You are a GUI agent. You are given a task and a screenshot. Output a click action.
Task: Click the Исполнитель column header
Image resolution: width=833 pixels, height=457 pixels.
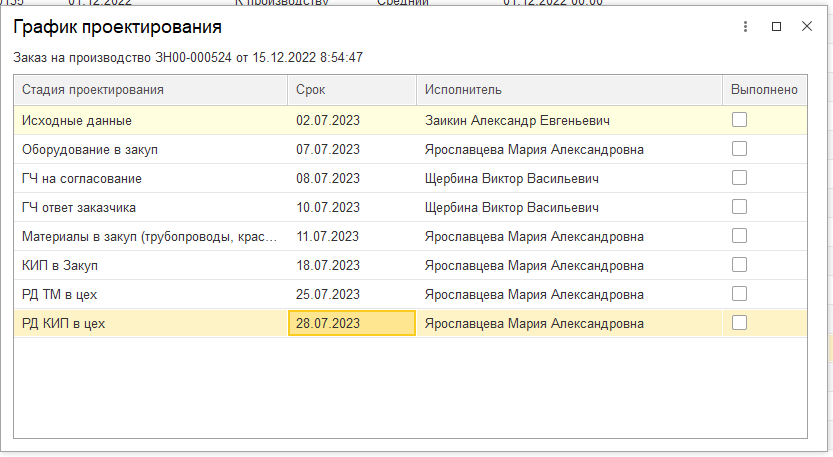click(569, 90)
